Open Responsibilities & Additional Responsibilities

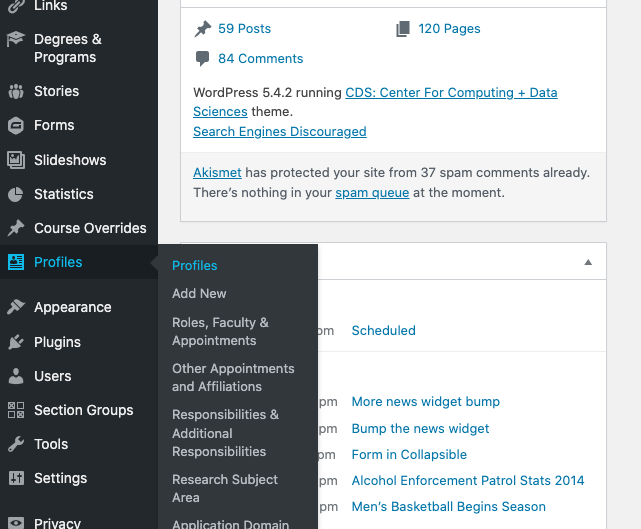(x=225, y=433)
